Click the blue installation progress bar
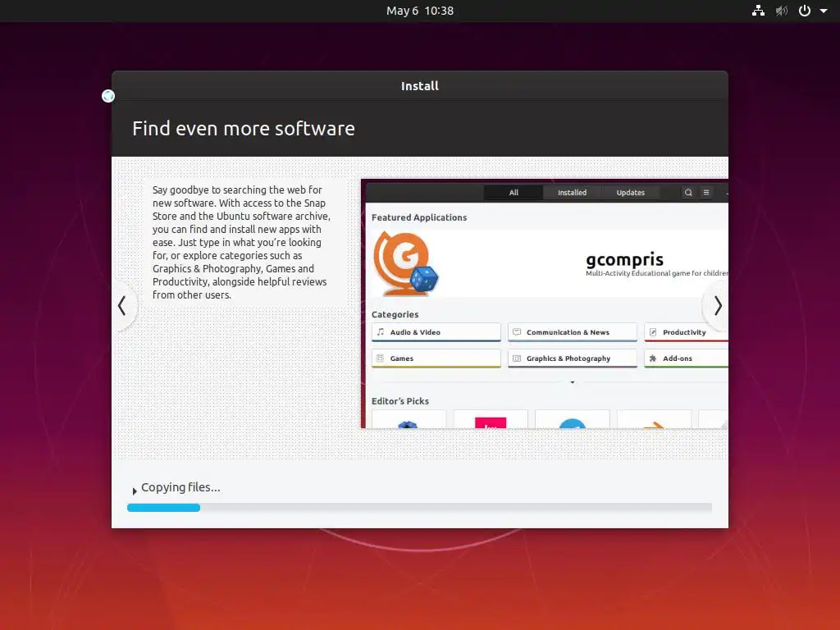This screenshot has width=840, height=630. (x=163, y=508)
